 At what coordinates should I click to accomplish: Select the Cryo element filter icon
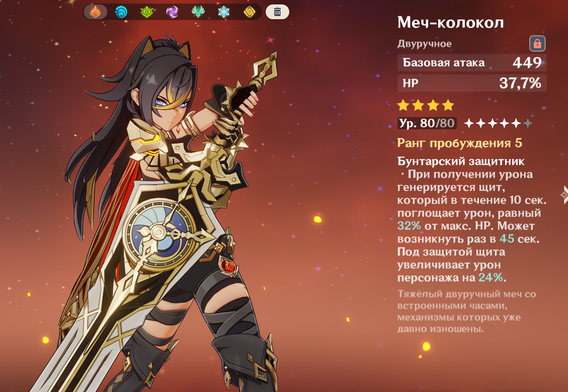pos(223,12)
